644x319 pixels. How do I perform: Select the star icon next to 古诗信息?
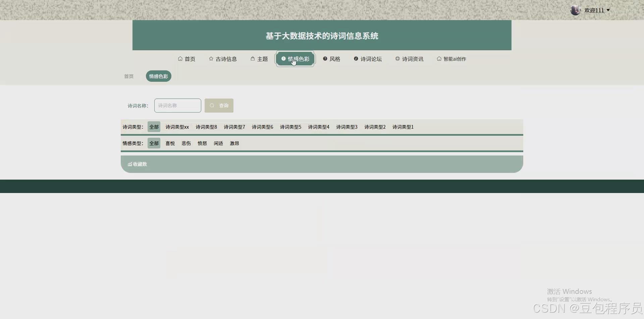211,59
